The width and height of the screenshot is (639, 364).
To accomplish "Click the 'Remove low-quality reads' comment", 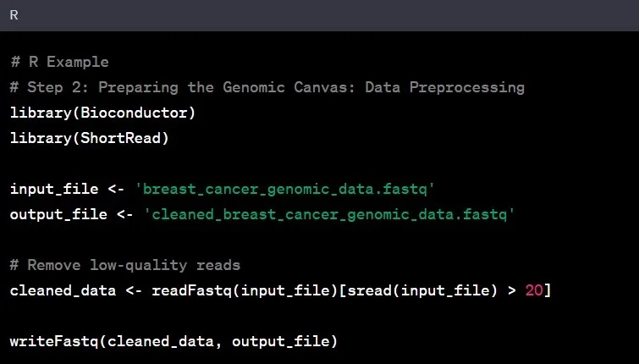I will 125,265.
